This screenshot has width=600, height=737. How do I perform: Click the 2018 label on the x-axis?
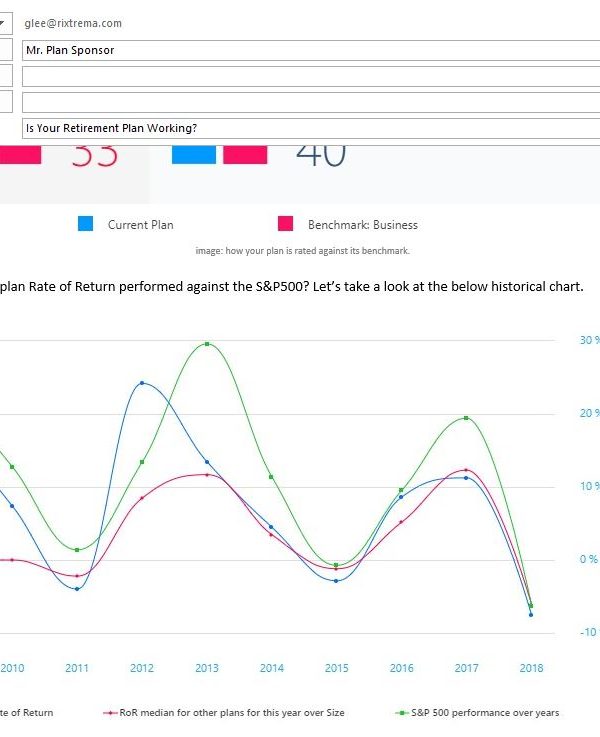531,668
